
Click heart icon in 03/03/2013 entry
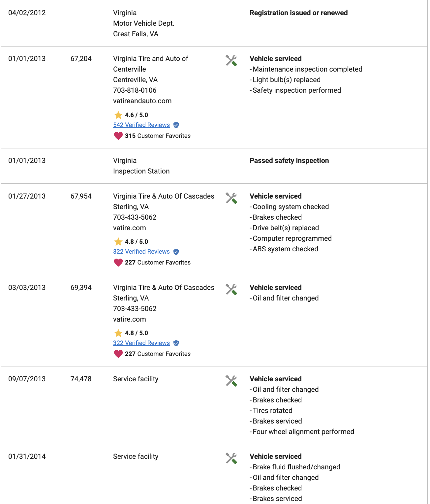tap(118, 354)
